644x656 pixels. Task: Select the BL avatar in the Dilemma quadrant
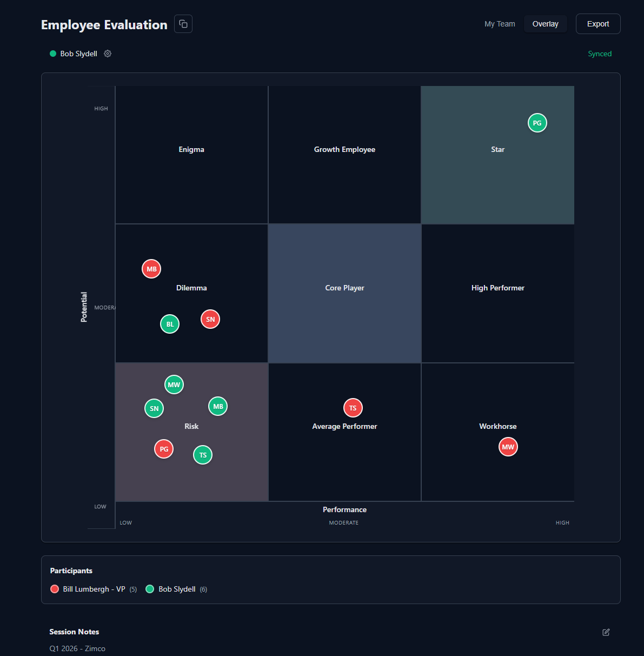[169, 323]
